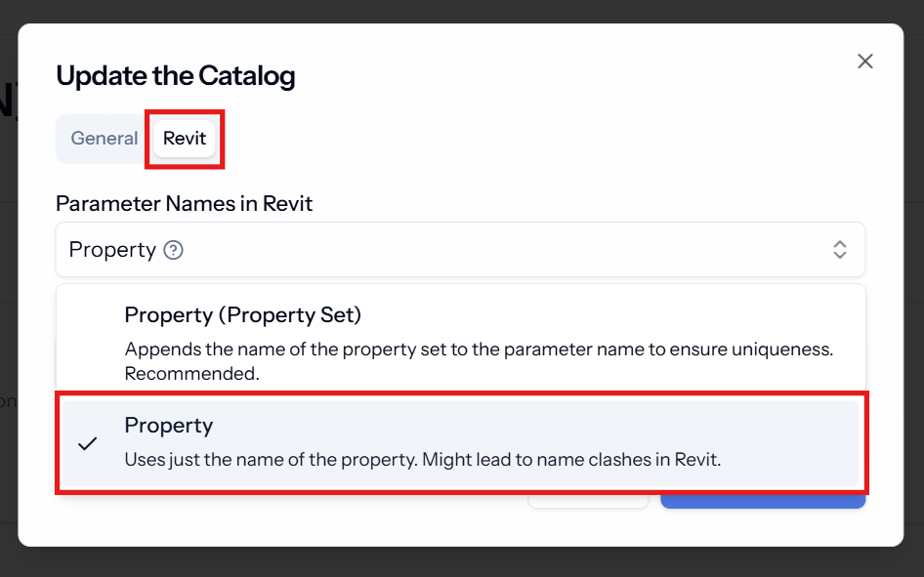Image resolution: width=924 pixels, height=577 pixels.
Task: Click the dark backdrop outside the dialog
Action: (x=462, y=562)
